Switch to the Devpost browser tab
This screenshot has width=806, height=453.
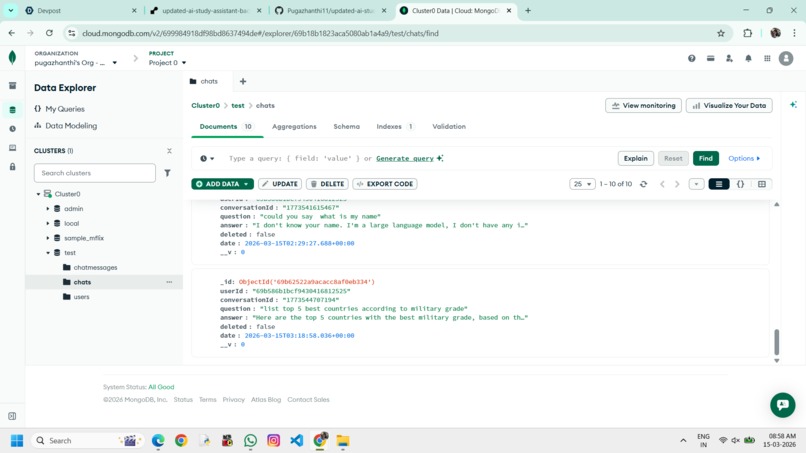81,11
